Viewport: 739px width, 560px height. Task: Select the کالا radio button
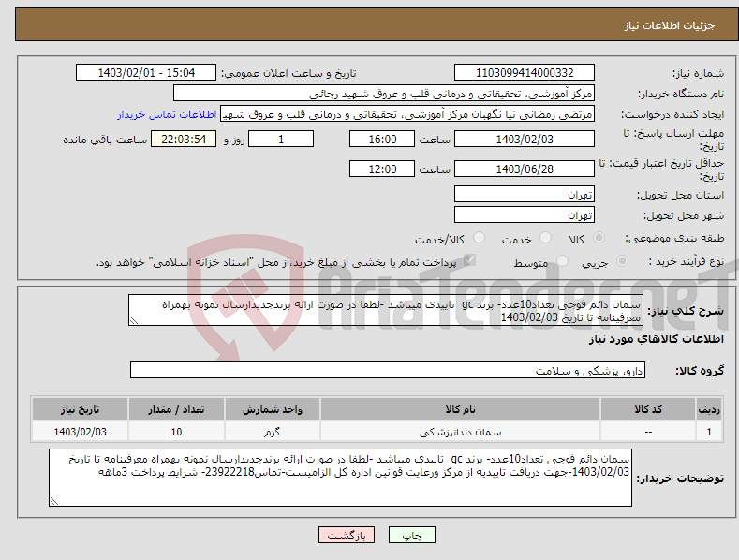click(x=599, y=238)
